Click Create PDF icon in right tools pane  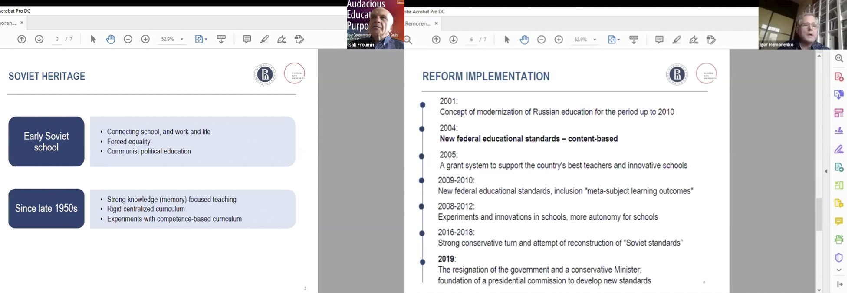pos(839,77)
